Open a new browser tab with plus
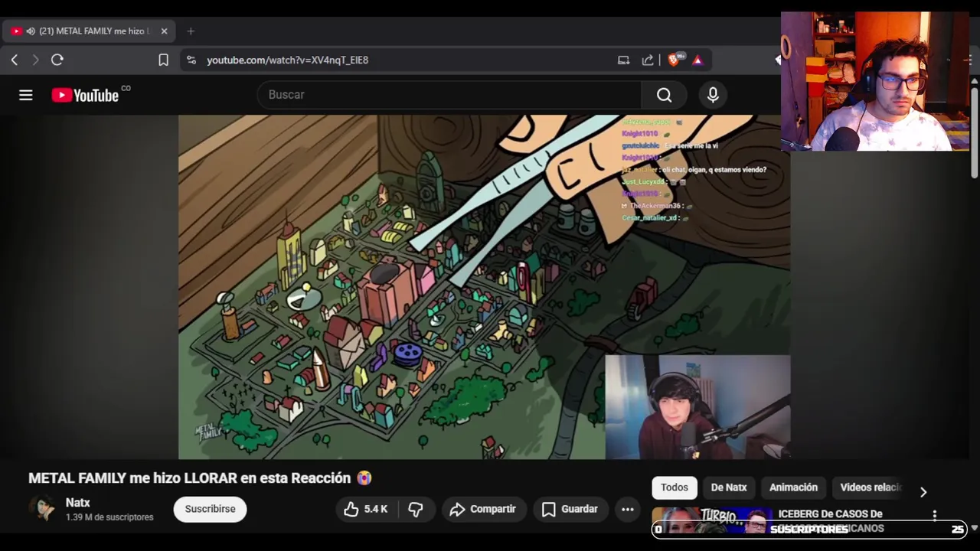This screenshot has height=551, width=980. coord(191,31)
